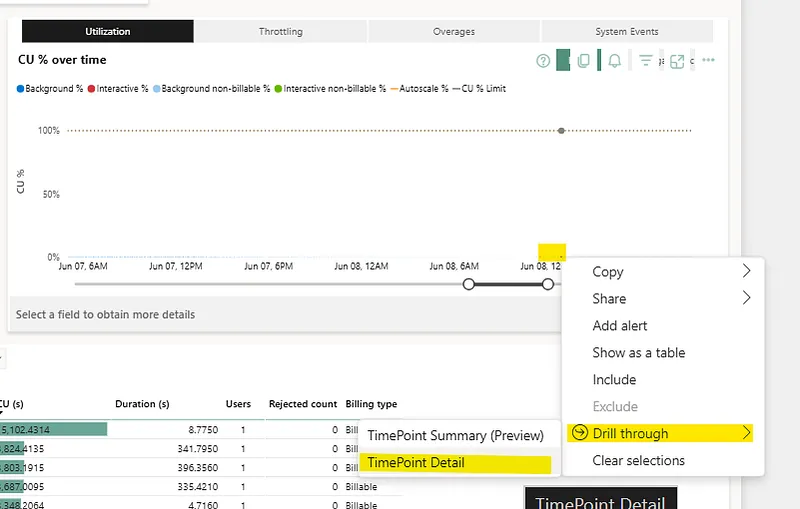
Task: Click the data point on CU % Limit line
Action: [561, 131]
